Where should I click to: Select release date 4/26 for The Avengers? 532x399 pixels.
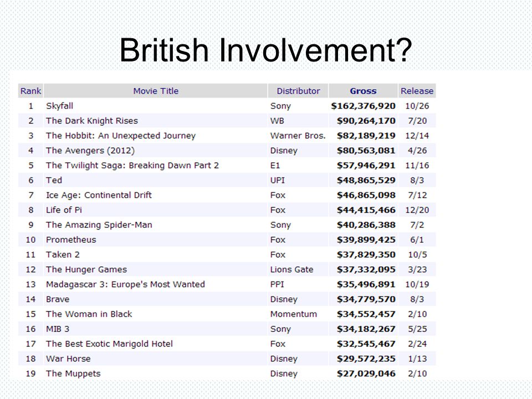(x=417, y=151)
